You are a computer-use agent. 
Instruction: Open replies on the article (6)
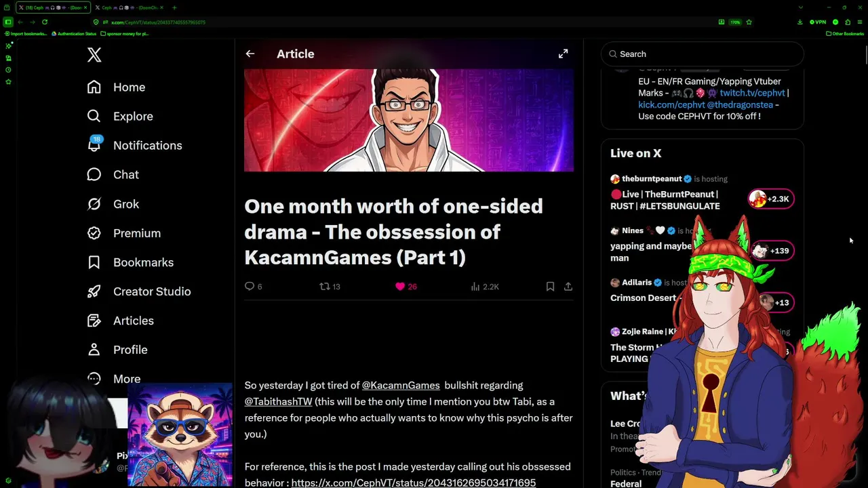[253, 287]
